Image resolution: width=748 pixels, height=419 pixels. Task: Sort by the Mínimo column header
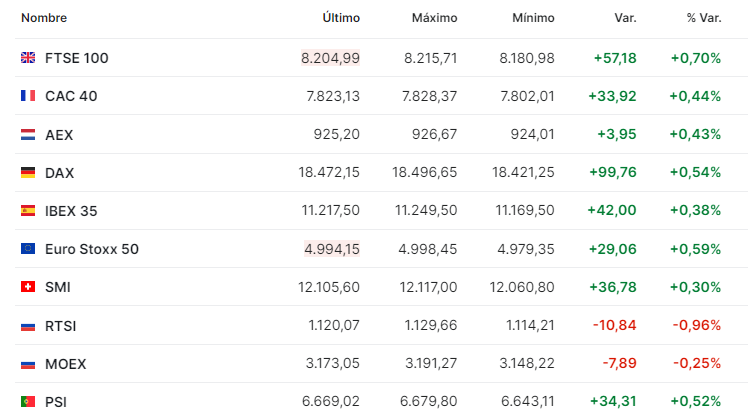click(x=533, y=18)
